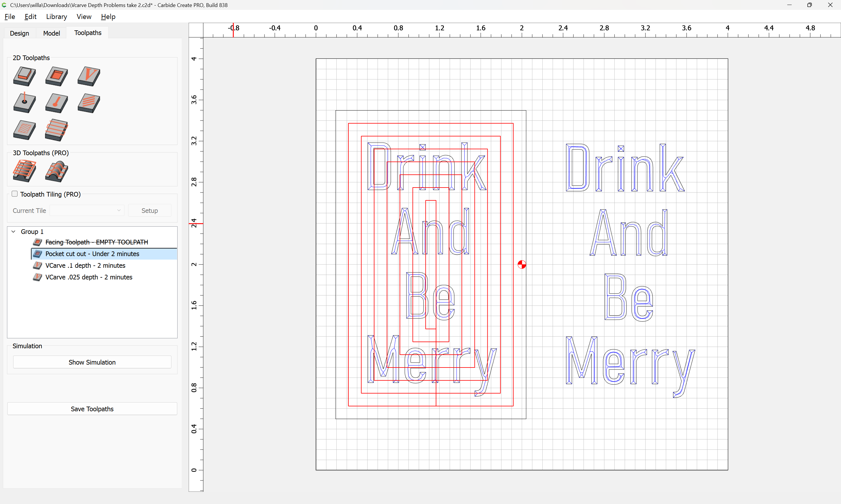Select the Contour toolpath icon
The width and height of the screenshot is (841, 504).
coord(25,76)
